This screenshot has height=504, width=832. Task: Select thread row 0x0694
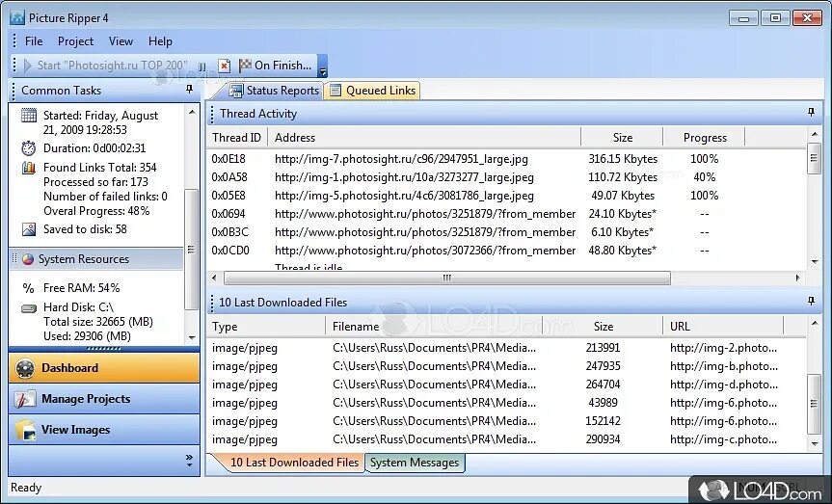coord(507,214)
